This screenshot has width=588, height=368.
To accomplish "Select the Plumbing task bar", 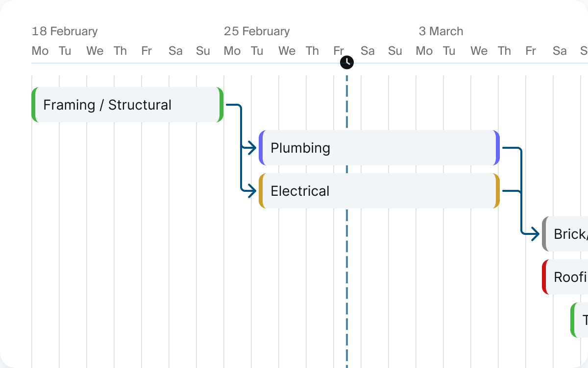I will 377,148.
